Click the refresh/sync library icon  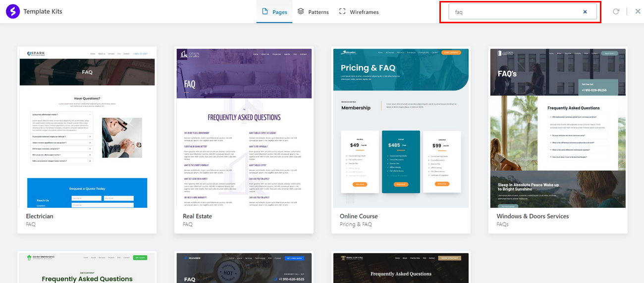616,11
